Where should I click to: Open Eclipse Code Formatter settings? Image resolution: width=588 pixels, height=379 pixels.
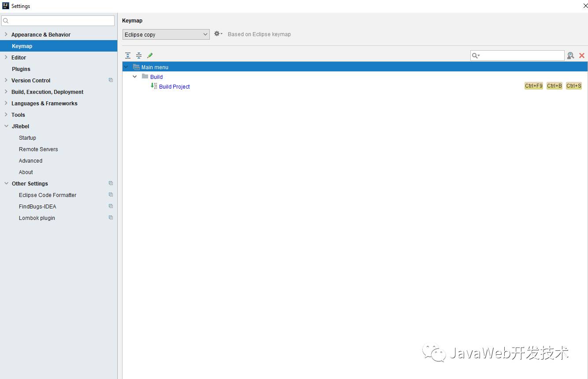point(48,195)
